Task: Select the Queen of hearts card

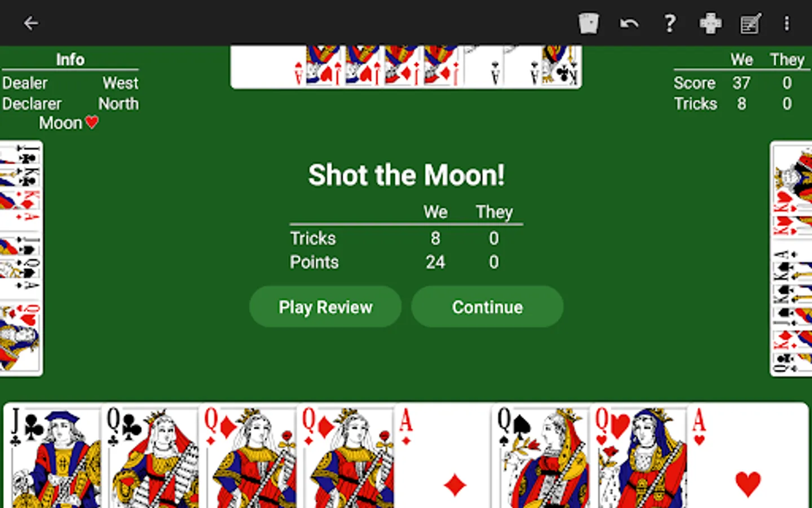Action: point(639,456)
